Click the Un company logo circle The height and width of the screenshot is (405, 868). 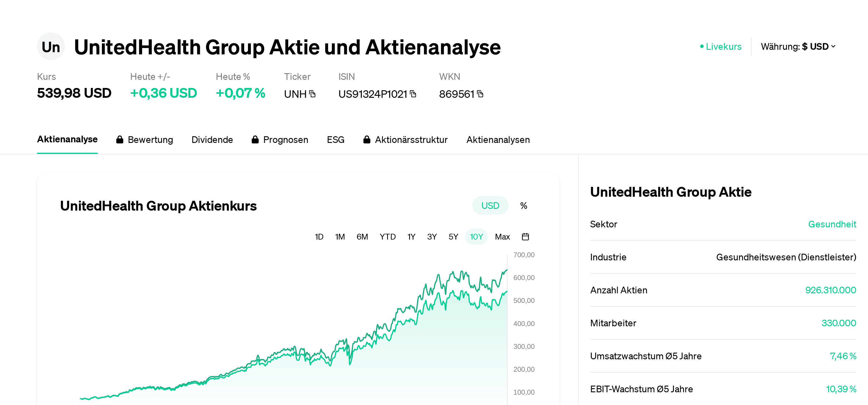coord(51,47)
